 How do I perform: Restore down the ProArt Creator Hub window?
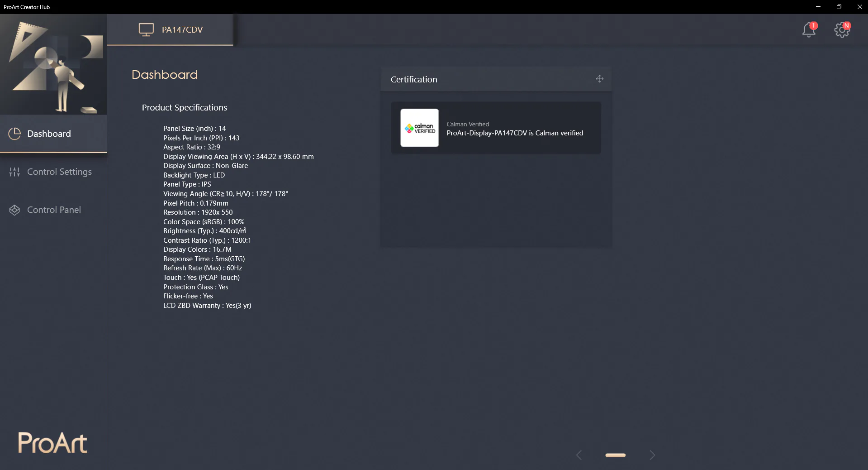(839, 7)
